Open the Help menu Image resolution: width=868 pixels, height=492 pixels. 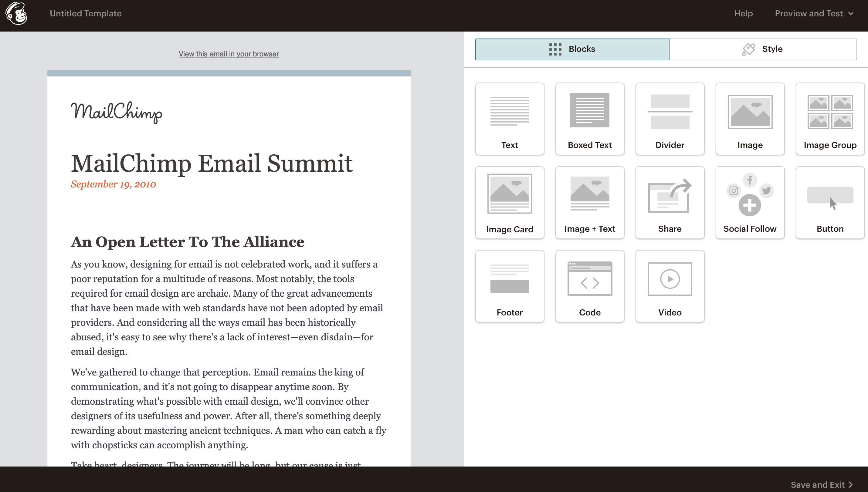743,14
